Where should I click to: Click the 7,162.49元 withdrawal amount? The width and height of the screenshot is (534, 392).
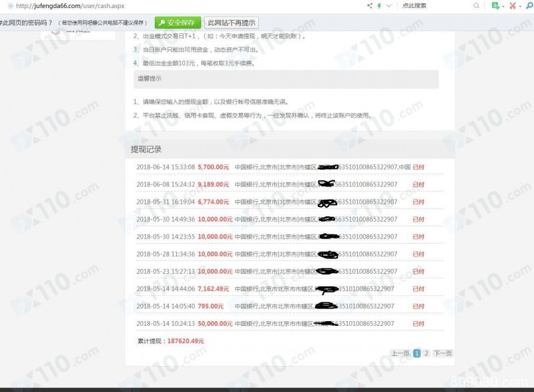pyautogui.click(x=214, y=288)
